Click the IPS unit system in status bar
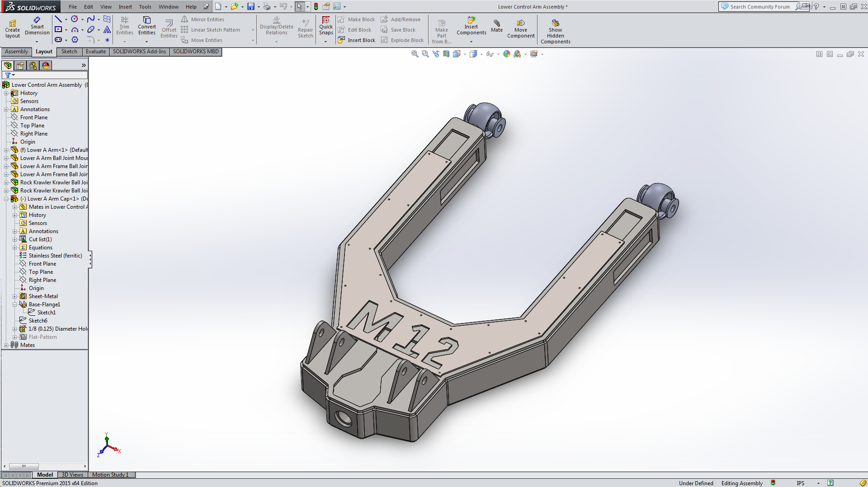 (800, 483)
